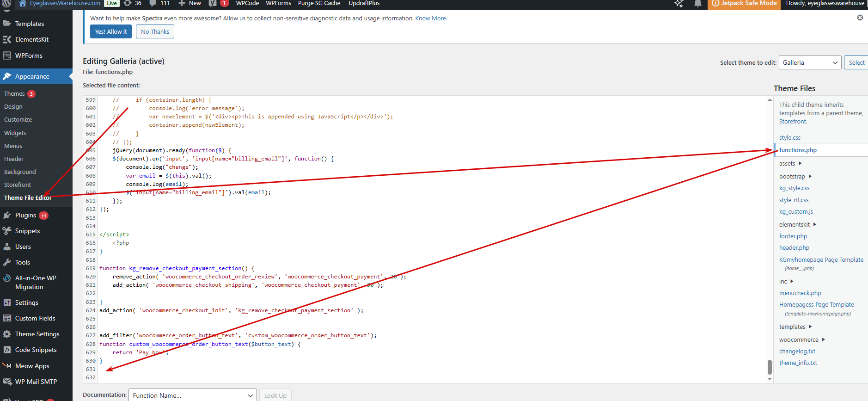Open footer.php file
Screen dimensions: 868x401
[793, 236]
